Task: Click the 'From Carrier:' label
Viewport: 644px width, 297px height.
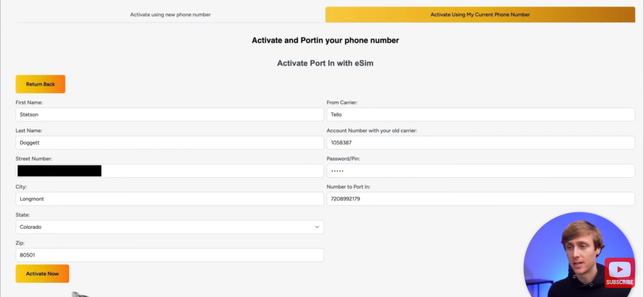Action: (342, 103)
